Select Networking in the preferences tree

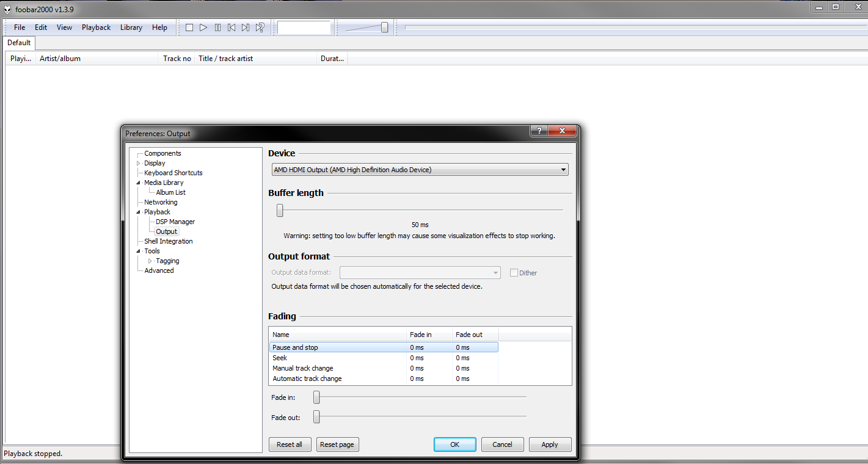161,202
